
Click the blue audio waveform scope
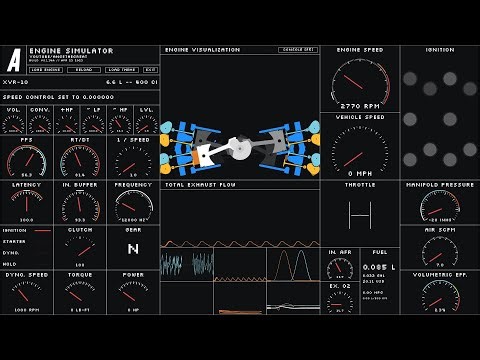coord(187,264)
